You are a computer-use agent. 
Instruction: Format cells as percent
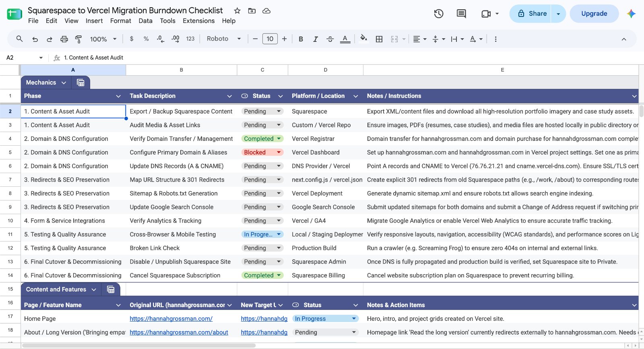pos(146,39)
